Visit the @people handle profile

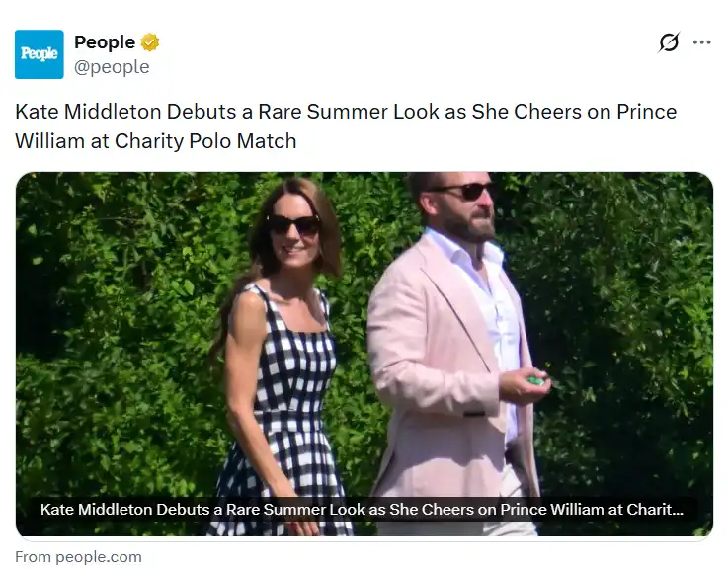112,67
